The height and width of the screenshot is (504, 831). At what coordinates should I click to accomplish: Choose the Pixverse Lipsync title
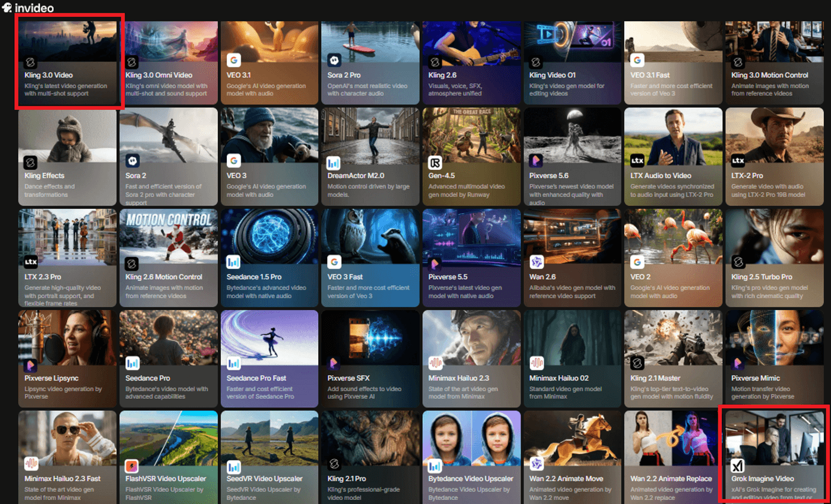52,378
